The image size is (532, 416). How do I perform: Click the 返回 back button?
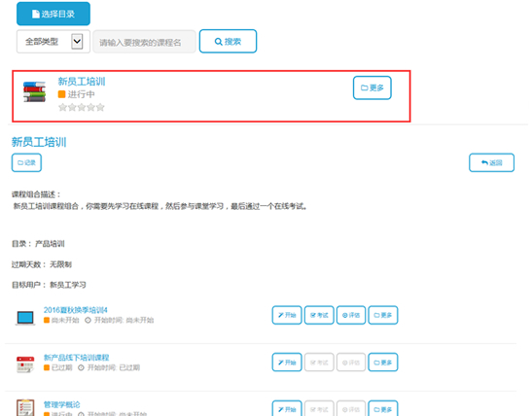491,162
